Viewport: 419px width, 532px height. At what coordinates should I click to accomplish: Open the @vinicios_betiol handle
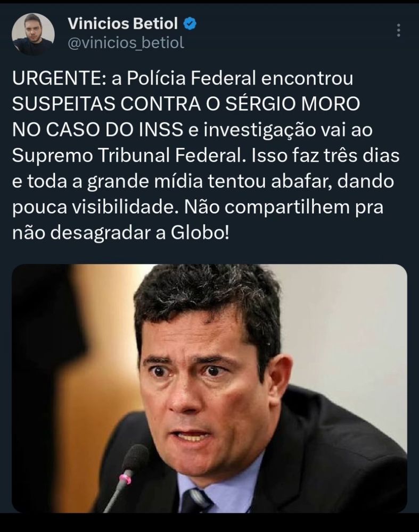[x=126, y=43]
